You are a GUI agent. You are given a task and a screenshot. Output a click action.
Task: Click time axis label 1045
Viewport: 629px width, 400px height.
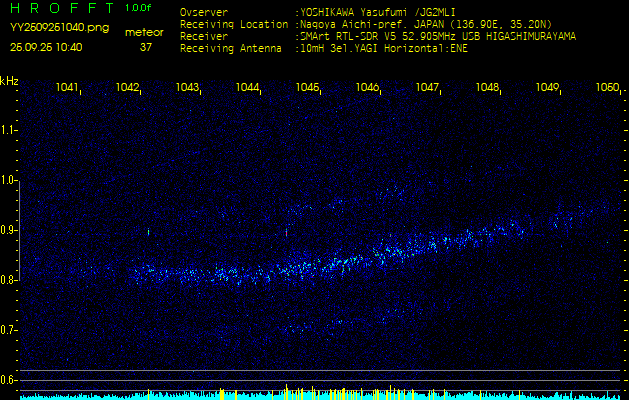(x=307, y=87)
